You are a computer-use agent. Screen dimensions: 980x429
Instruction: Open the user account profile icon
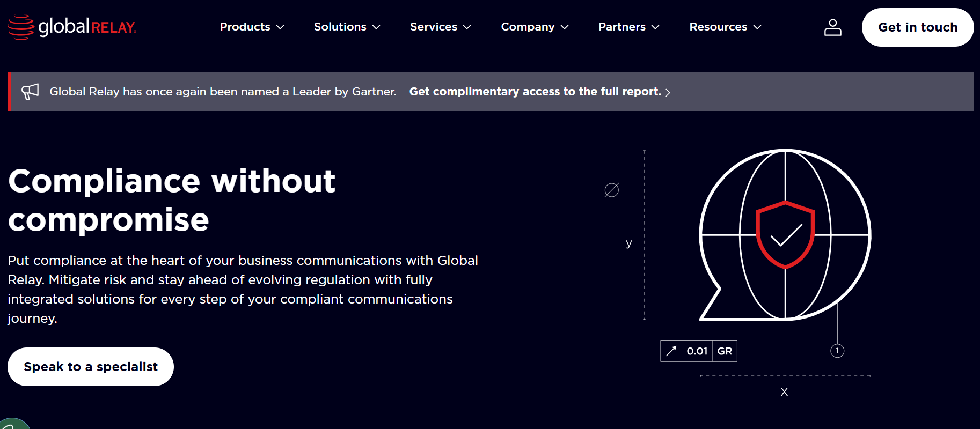pyautogui.click(x=832, y=27)
